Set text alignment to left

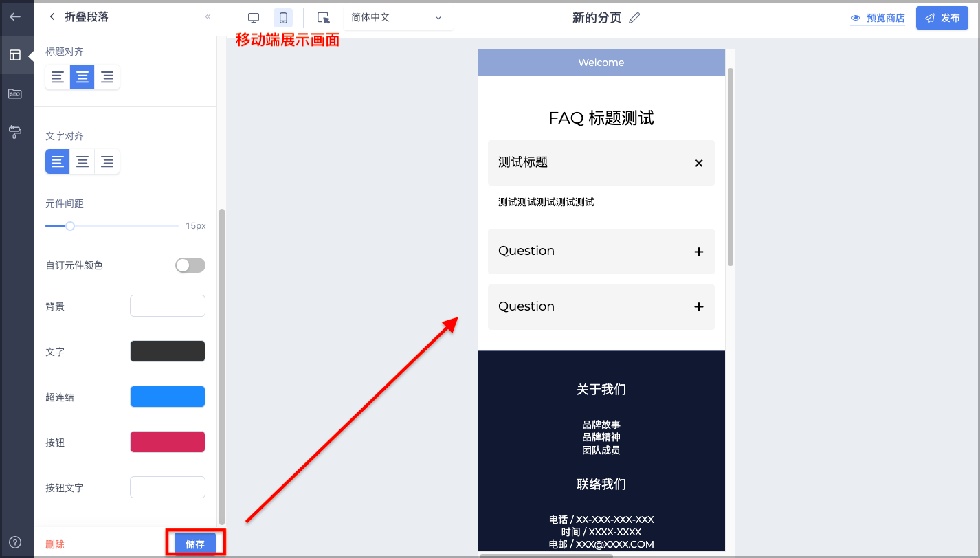(x=58, y=161)
